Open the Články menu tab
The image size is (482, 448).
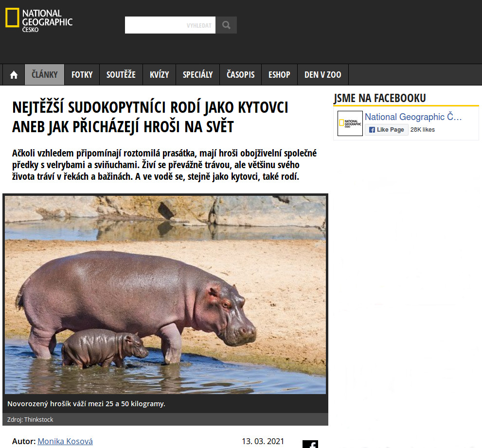point(45,75)
